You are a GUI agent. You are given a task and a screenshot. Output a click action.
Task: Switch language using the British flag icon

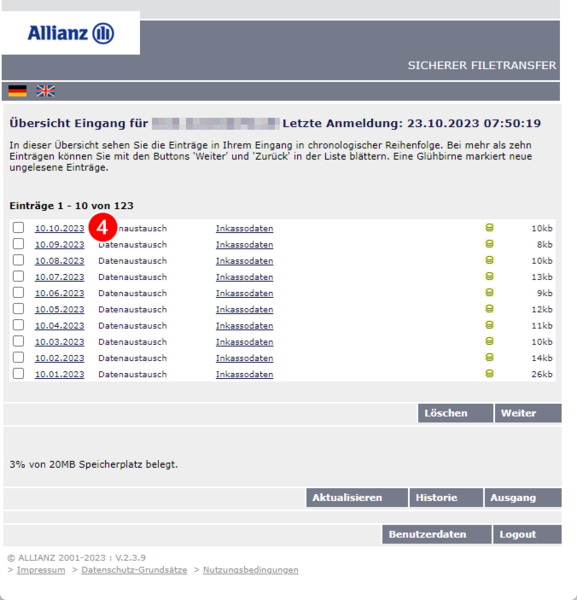46,91
